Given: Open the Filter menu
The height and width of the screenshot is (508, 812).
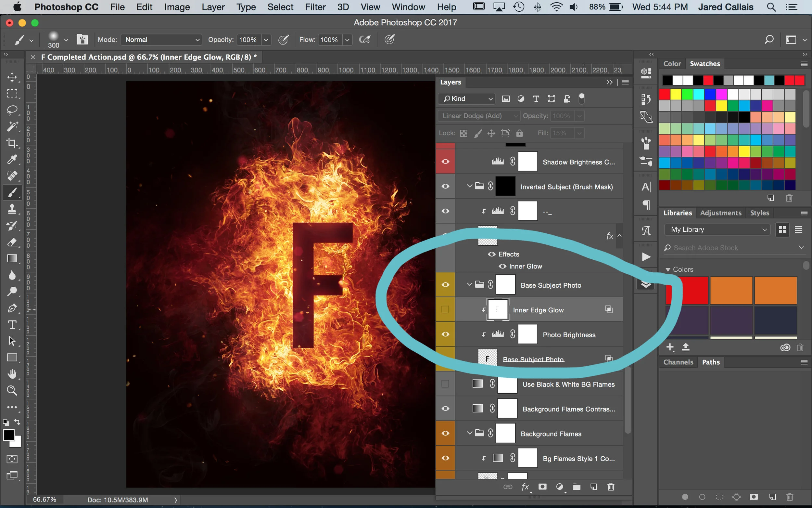Looking at the screenshot, I should 315,7.
